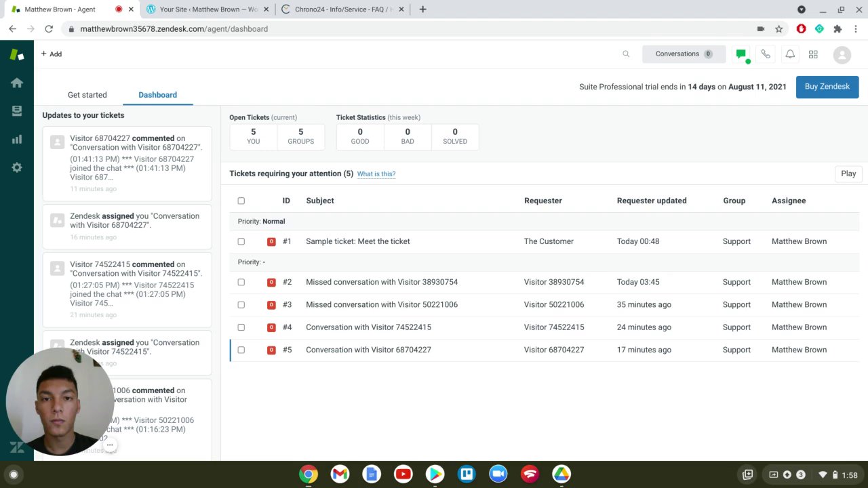Click the Zendesk logo at top left
Image resolution: width=868 pixels, height=488 pixels.
(x=17, y=54)
